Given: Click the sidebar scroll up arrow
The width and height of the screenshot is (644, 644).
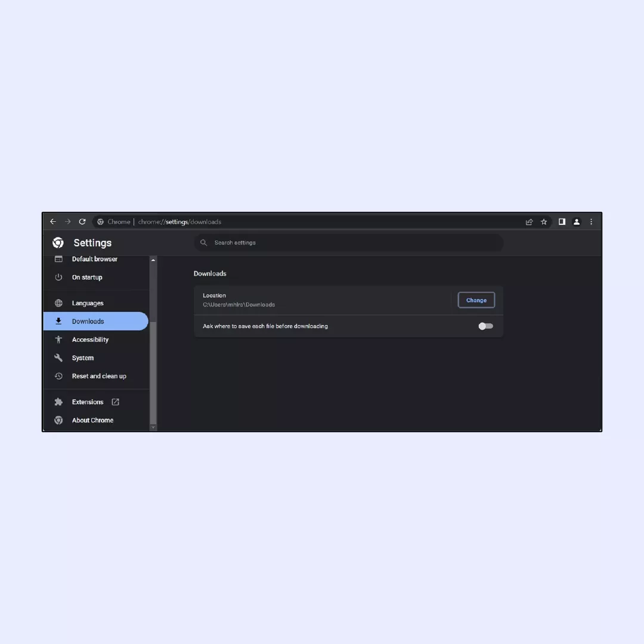Looking at the screenshot, I should pos(153,260).
